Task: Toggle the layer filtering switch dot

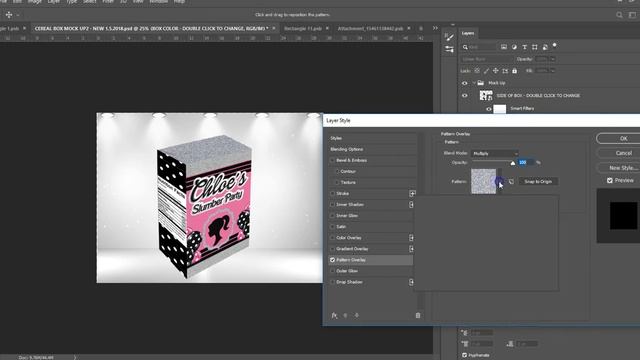Action: pos(554,45)
